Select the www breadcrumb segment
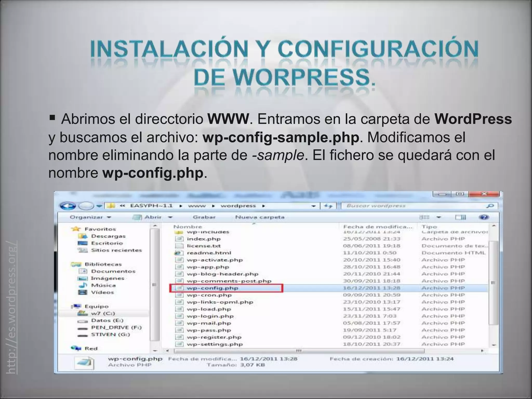This screenshot has height=399, width=532. pyautogui.click(x=197, y=206)
